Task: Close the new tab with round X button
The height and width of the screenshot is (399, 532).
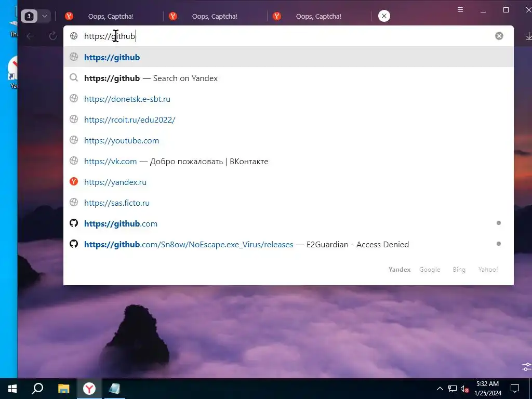Action: click(x=384, y=16)
